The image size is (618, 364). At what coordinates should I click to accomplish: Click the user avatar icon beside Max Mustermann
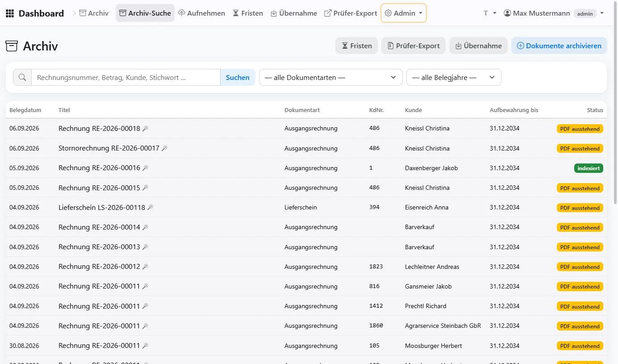(507, 13)
